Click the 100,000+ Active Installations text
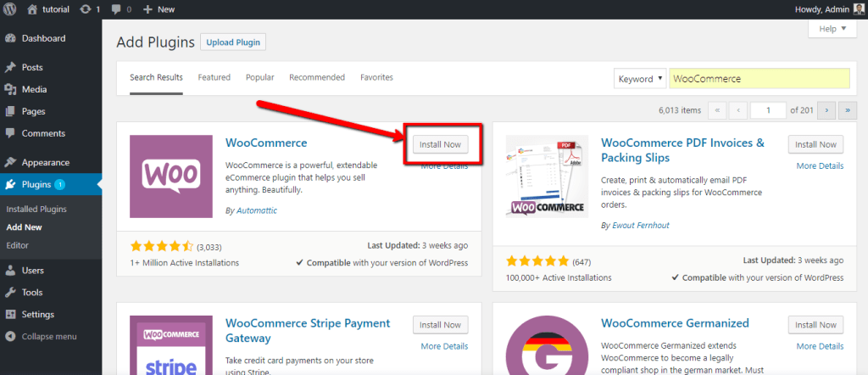The width and height of the screenshot is (868, 375). [x=559, y=277]
